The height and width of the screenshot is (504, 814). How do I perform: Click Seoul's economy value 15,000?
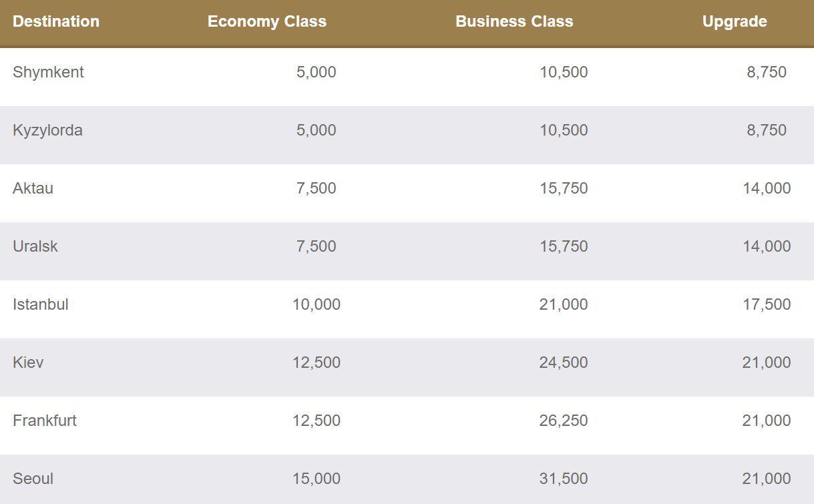(317, 479)
